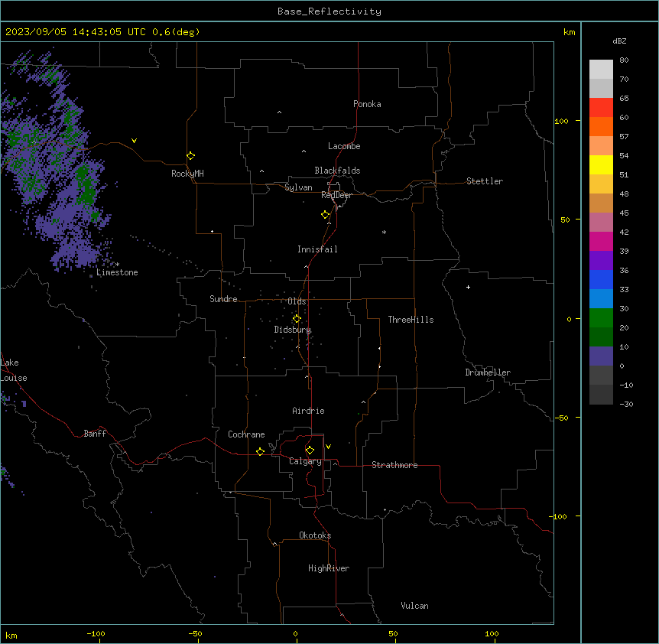The height and width of the screenshot is (644, 659).
Task: Click the Limestone label
Action: pos(117,272)
